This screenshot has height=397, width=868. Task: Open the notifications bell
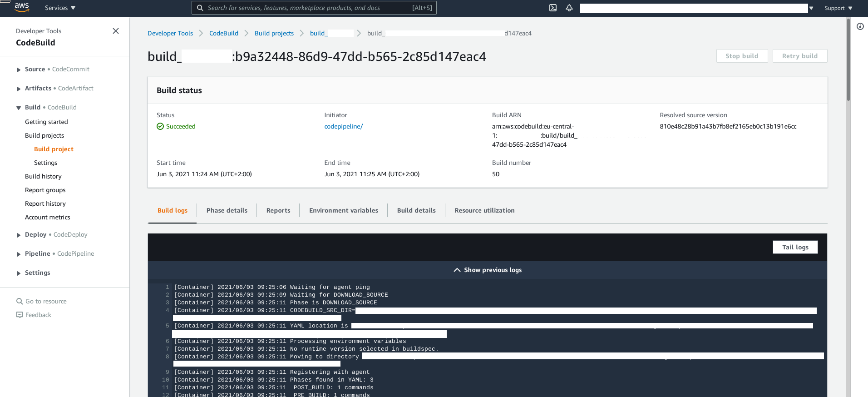(x=569, y=8)
